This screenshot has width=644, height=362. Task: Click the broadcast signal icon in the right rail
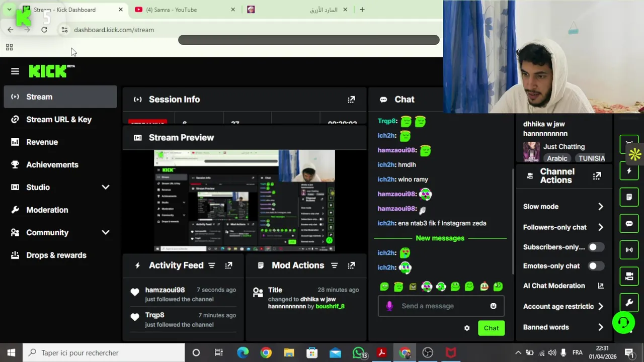pos(629,250)
